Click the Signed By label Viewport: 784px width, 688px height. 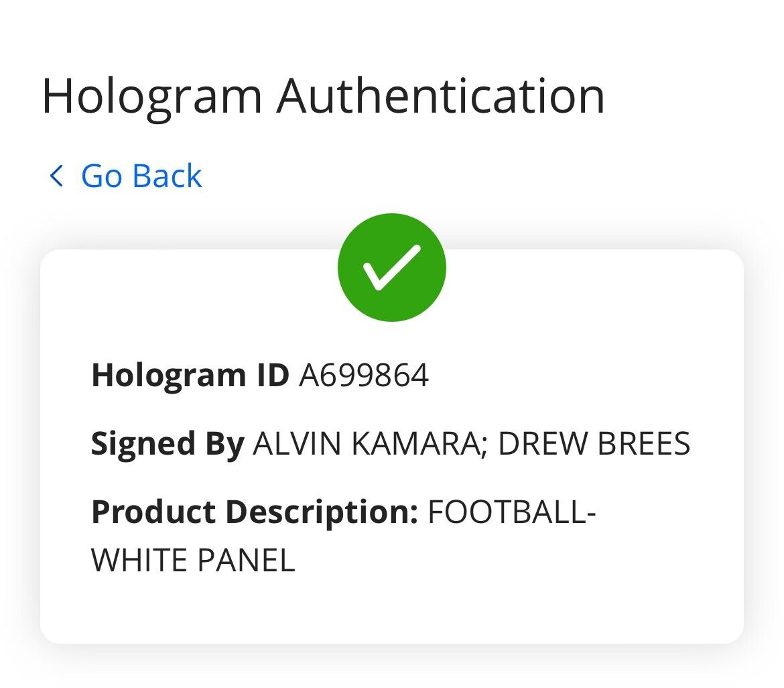(168, 443)
